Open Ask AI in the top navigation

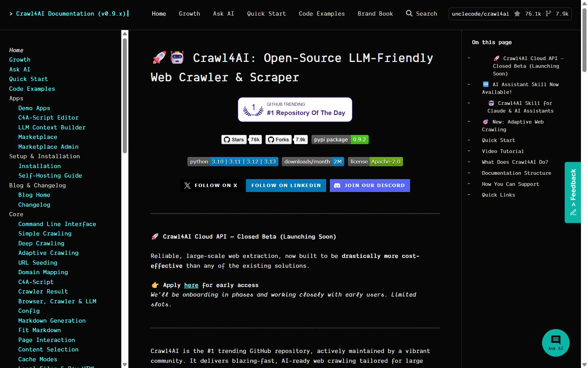[x=224, y=13]
